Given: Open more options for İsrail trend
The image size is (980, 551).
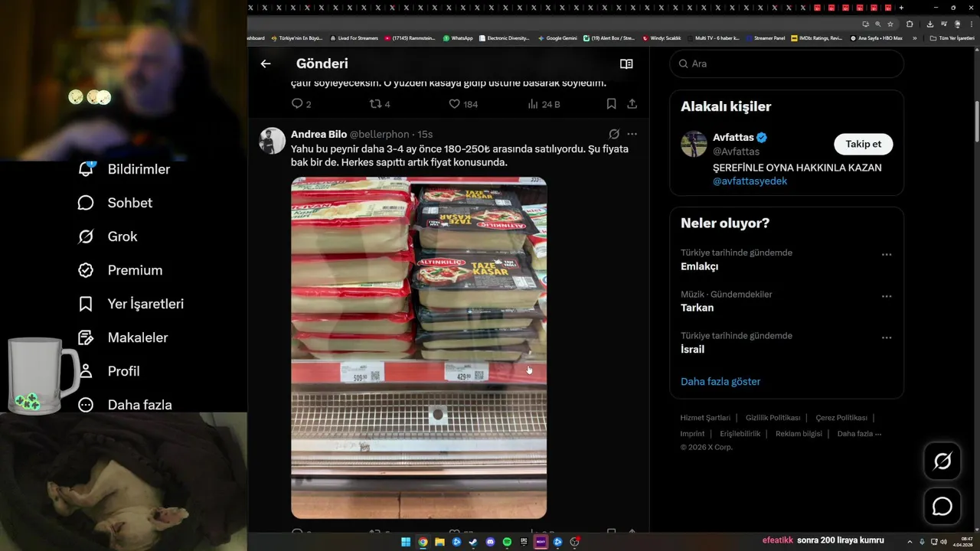Looking at the screenshot, I should click(x=887, y=337).
